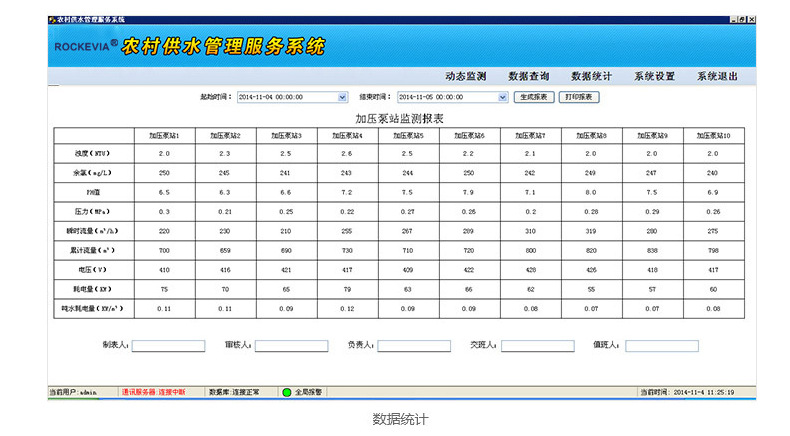Expand the 起始时间 date dropdown arrow
790x436 pixels.
coord(342,97)
